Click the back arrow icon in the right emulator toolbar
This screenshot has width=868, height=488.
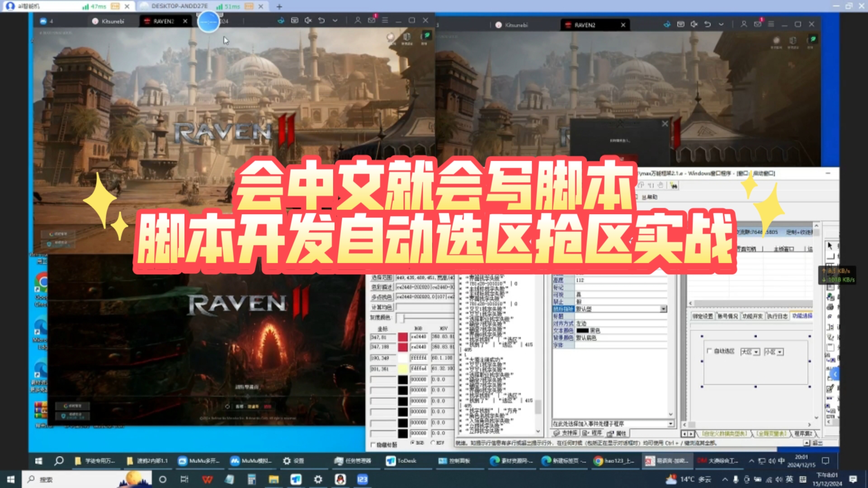click(x=708, y=24)
